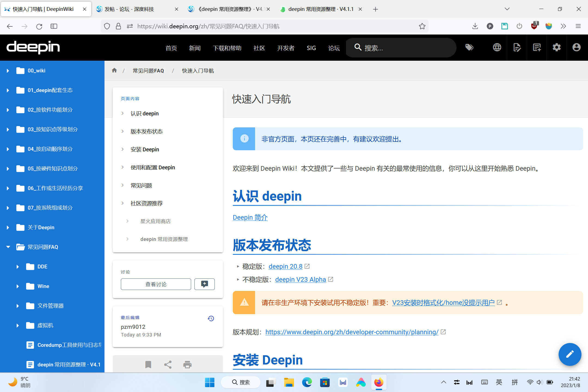Share the page via the share icon
The height and width of the screenshot is (392, 588).
168,365
